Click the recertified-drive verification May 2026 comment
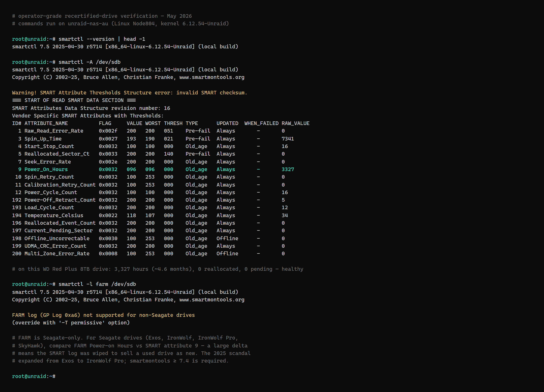544x392 pixels. point(102,16)
